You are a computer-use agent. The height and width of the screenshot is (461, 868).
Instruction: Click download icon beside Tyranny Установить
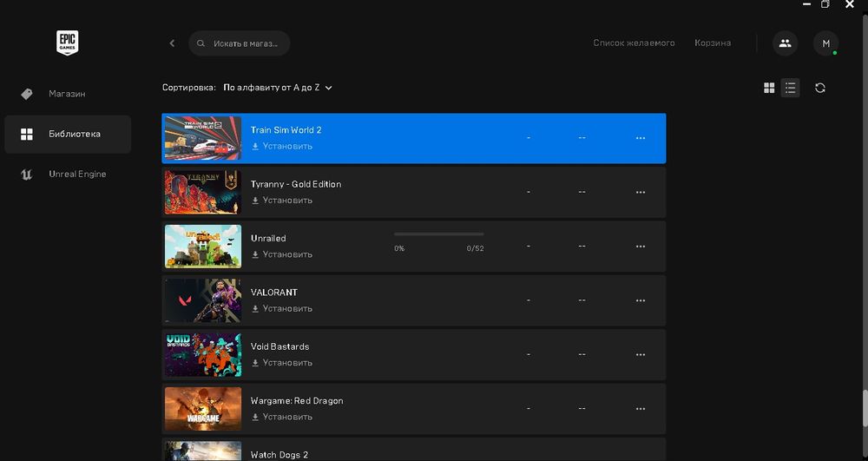255,201
